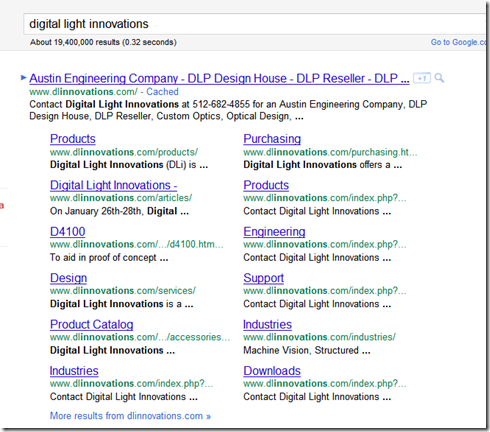490x432 pixels.
Task: Click the www.dlinnovations.com/purchasing.ht... URL text
Action: click(330, 152)
